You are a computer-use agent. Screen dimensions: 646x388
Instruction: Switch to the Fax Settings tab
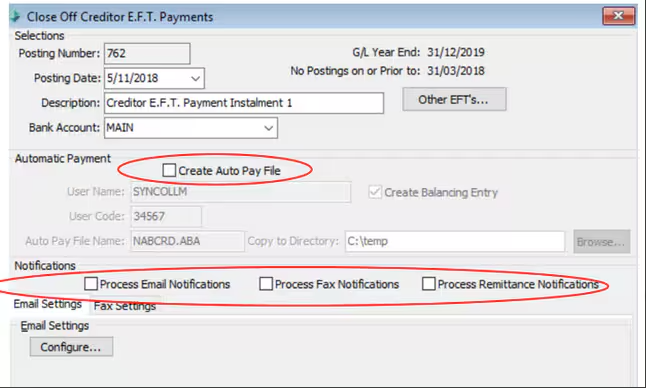tap(125, 306)
